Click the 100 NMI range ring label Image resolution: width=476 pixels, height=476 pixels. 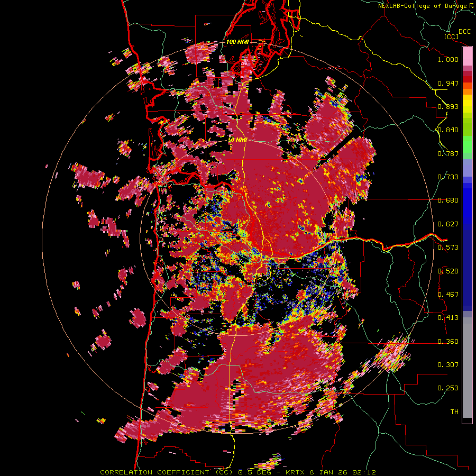(x=237, y=42)
